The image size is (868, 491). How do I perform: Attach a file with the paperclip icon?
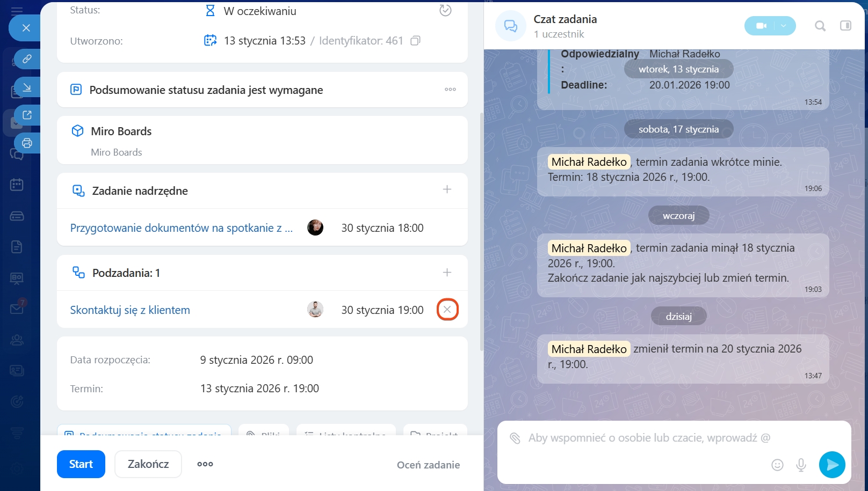pos(515,438)
